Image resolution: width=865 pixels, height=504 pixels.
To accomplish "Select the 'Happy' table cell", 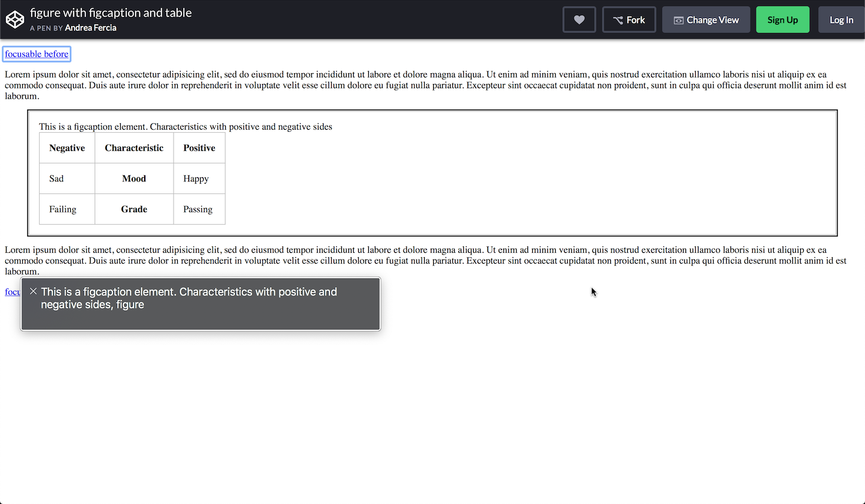I will 199,178.
